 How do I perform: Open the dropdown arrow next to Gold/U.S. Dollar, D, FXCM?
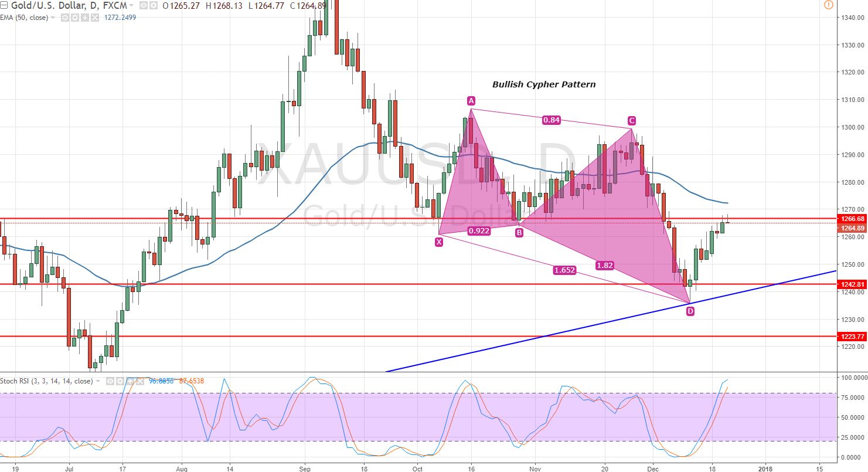pos(131,5)
